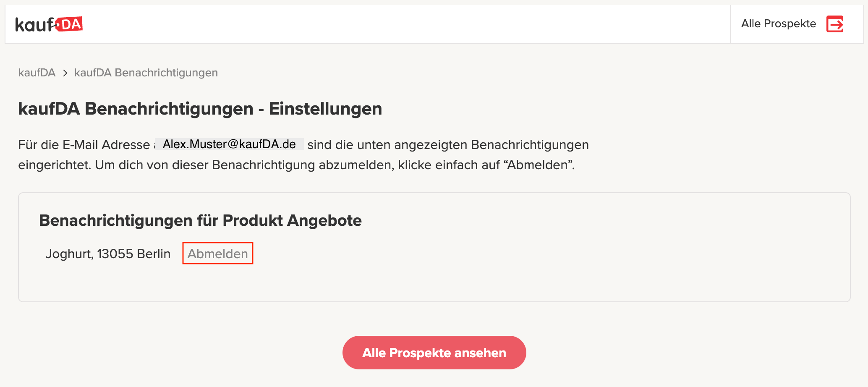
Task: Go to kaufDA breadcrumb home link
Action: [37, 73]
